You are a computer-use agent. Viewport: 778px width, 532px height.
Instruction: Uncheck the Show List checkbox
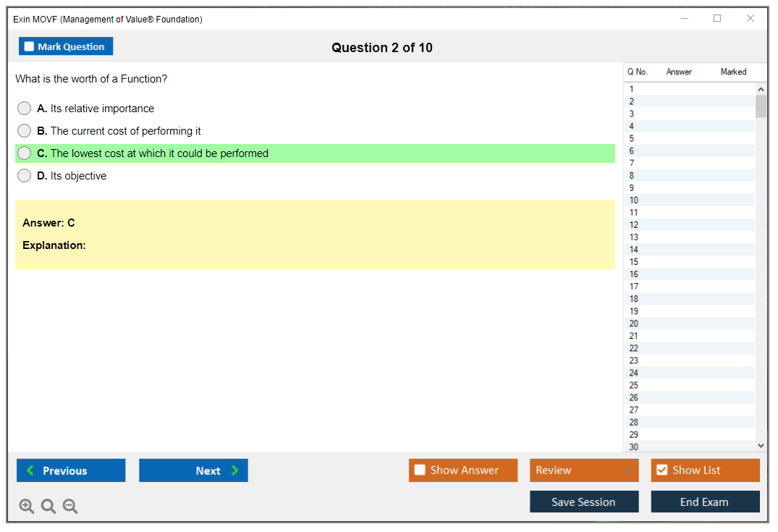point(661,470)
